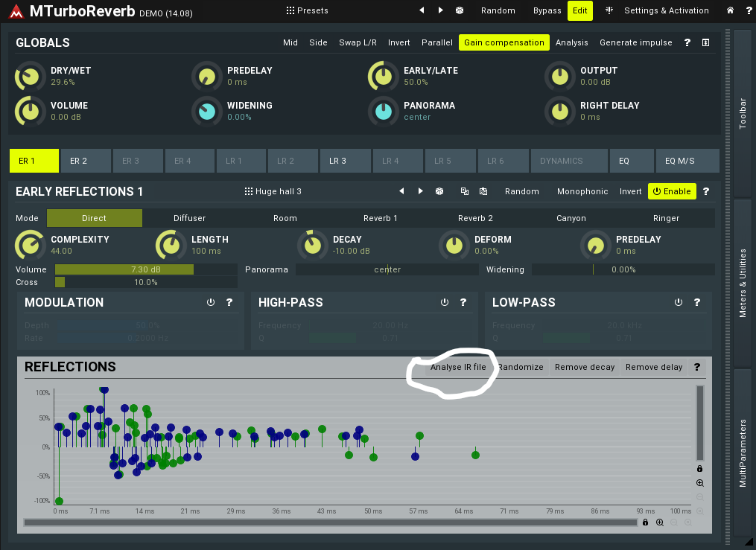
Task: Open help for the Low-Pass panel
Action: point(696,302)
